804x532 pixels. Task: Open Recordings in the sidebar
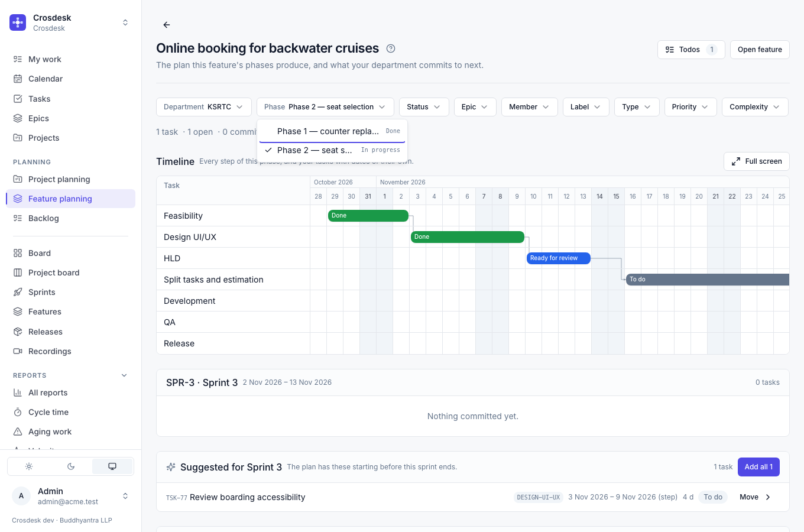click(x=70, y=351)
